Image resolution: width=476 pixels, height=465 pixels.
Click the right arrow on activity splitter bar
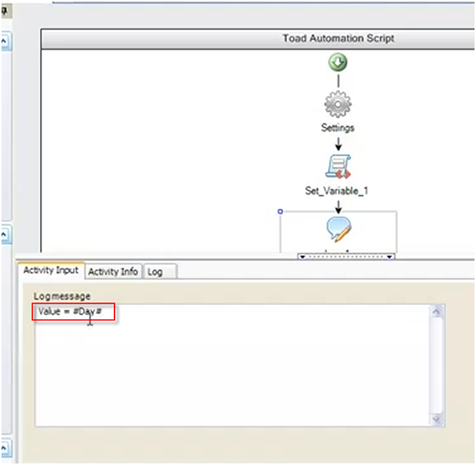pos(390,257)
